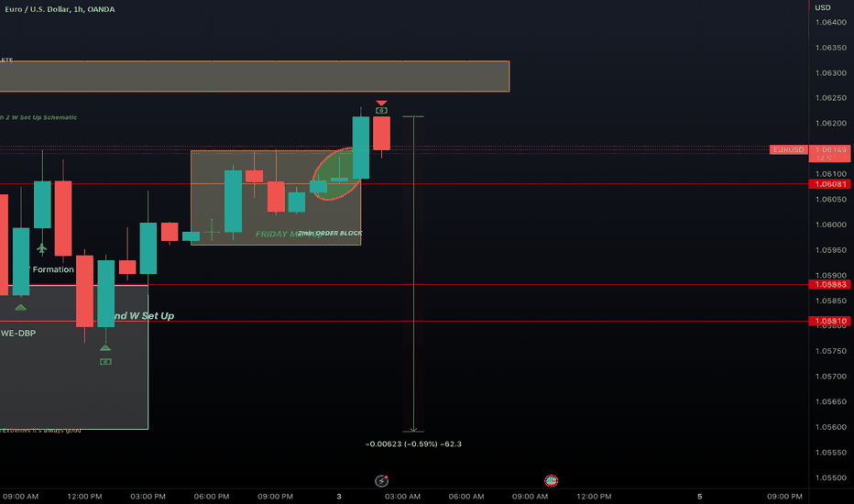Screen dimensions: 854x504
Task: Open the USD currency selector on price axis
Action: [823, 7]
